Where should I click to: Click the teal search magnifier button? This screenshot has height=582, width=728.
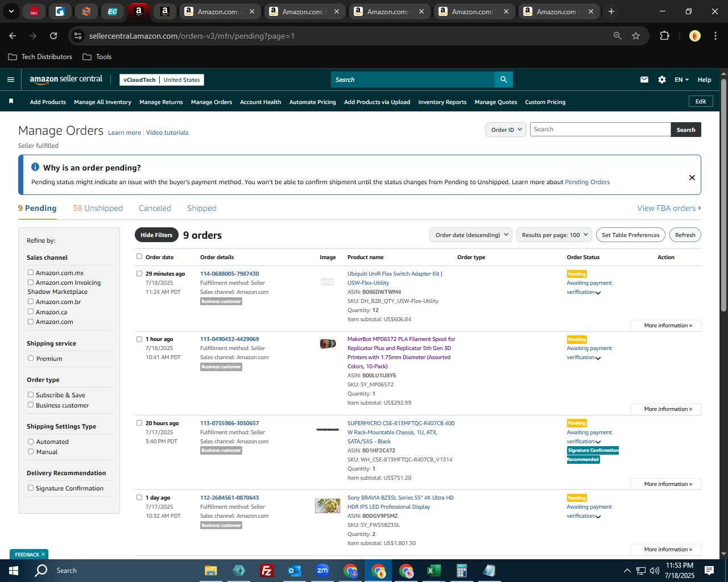503,80
